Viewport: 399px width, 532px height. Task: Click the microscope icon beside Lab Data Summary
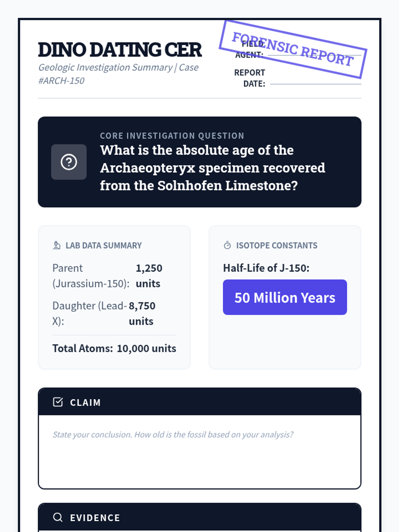[57, 245]
